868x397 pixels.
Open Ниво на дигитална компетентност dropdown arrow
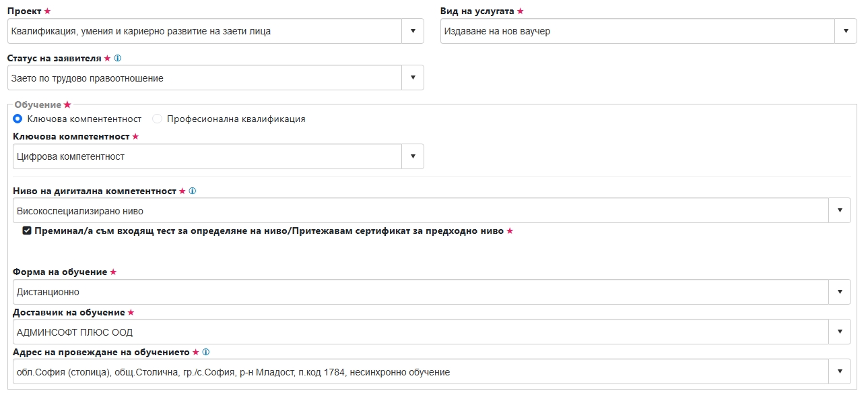pos(840,210)
